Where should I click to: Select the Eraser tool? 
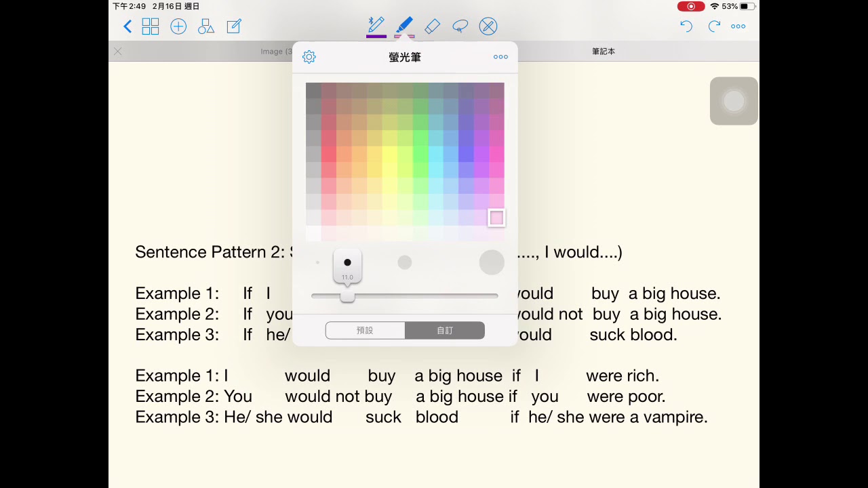[x=432, y=26]
